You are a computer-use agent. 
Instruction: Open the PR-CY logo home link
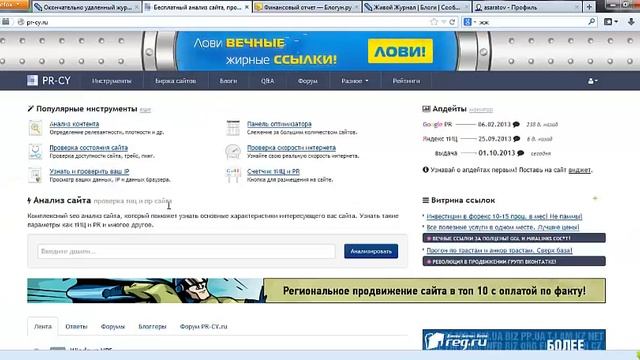point(49,81)
